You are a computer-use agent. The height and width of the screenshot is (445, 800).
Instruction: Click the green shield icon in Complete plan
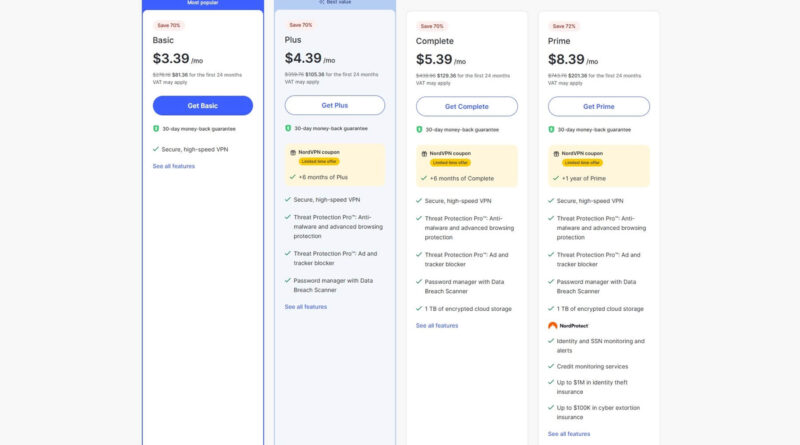pyautogui.click(x=419, y=130)
